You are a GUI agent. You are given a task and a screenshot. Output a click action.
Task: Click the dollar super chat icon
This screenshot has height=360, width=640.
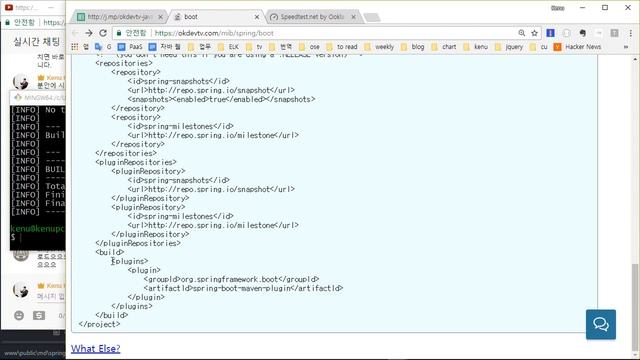click(x=39, y=316)
